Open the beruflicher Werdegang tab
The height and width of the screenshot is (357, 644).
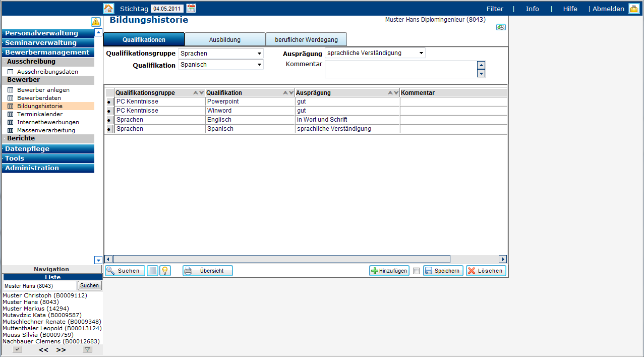306,39
